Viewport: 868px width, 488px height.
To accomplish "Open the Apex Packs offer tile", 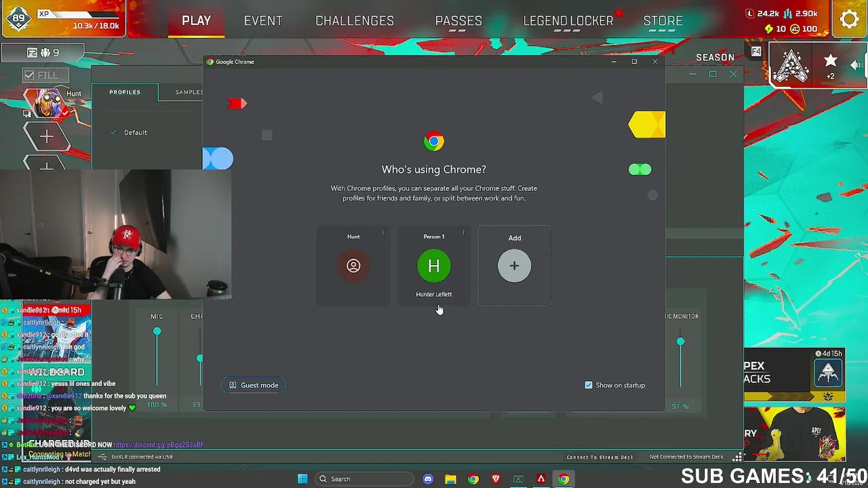I will 795,375.
